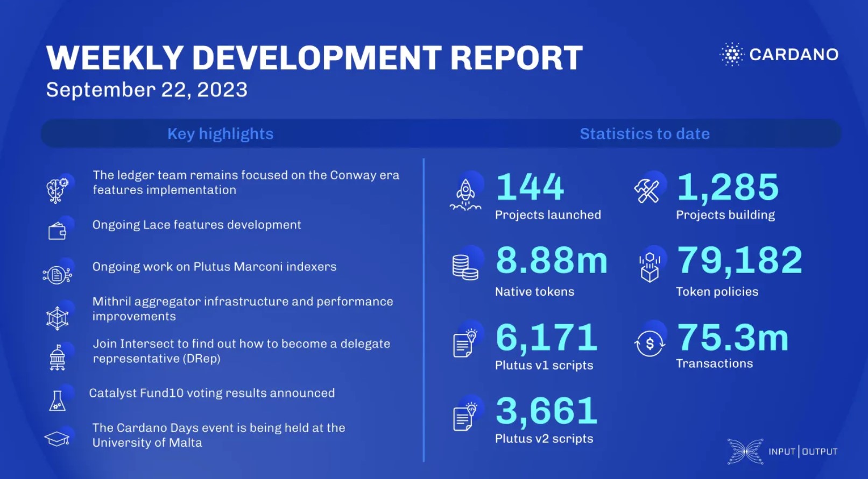Click the wallet icon for Lace features
This screenshot has width=868, height=479.
click(x=57, y=231)
